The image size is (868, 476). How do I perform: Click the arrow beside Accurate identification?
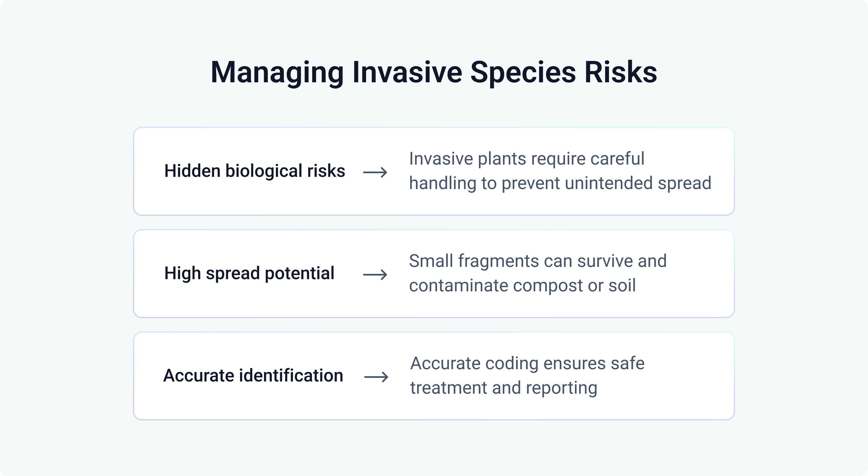click(376, 377)
